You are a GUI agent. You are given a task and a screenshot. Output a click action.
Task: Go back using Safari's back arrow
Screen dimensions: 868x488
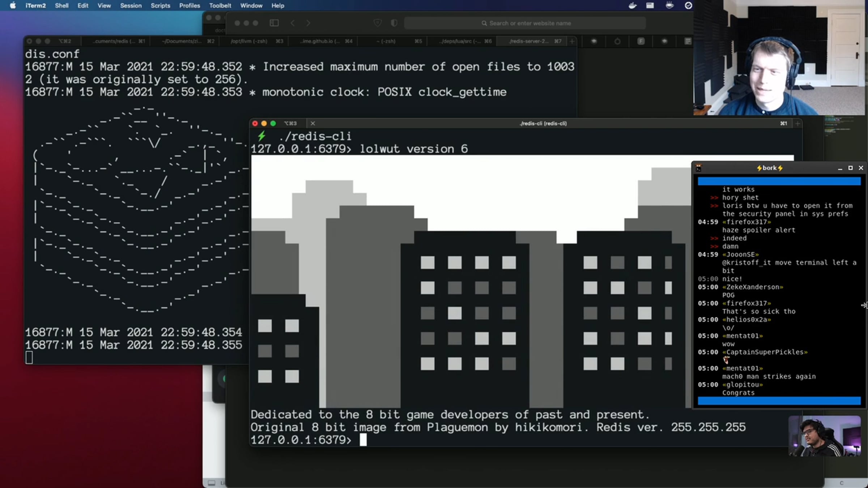click(x=293, y=23)
